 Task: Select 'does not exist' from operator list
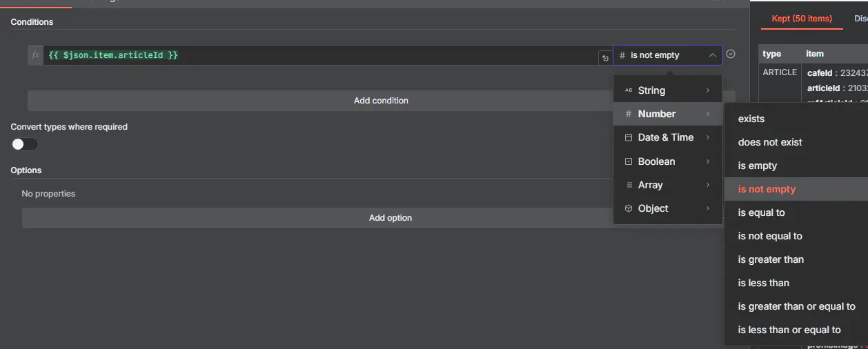tap(770, 142)
